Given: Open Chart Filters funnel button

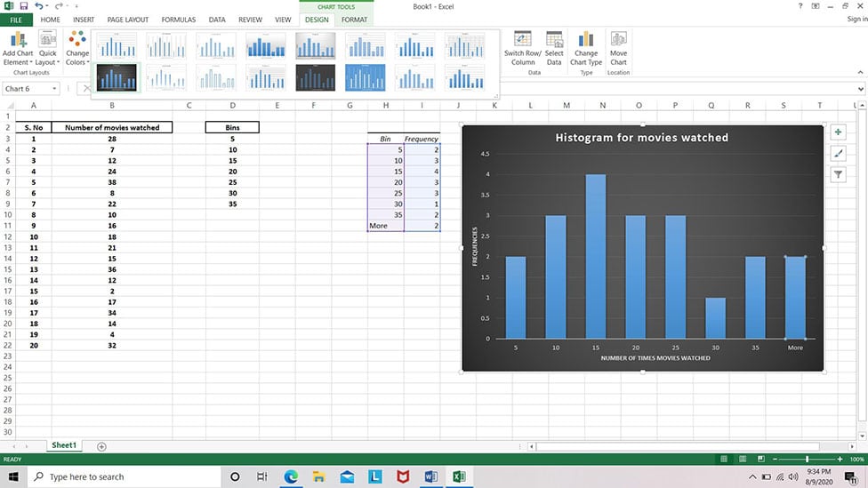Looking at the screenshot, I should pyautogui.click(x=838, y=175).
